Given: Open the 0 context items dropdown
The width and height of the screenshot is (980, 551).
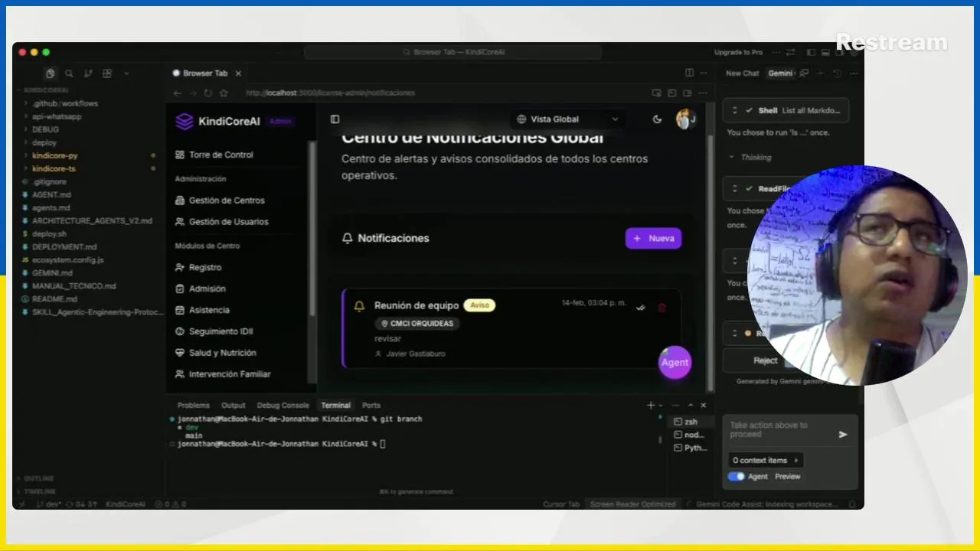Looking at the screenshot, I should pyautogui.click(x=766, y=460).
